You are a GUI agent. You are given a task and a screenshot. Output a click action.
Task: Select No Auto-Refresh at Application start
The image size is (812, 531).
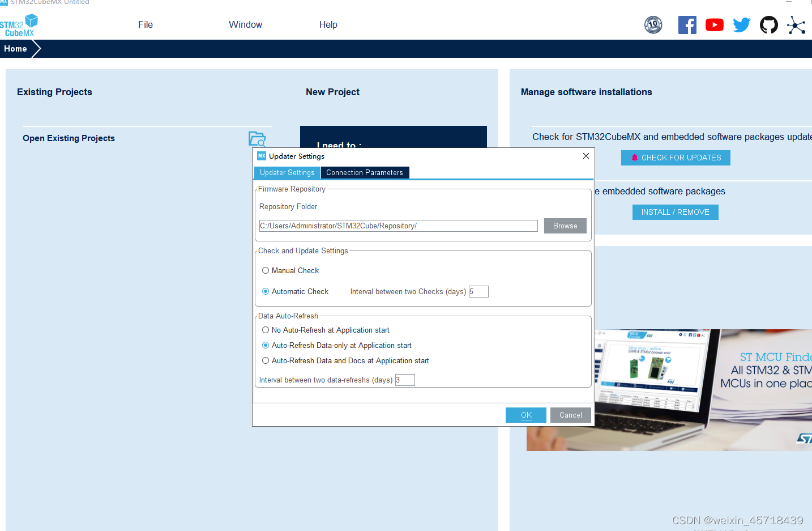click(x=266, y=330)
